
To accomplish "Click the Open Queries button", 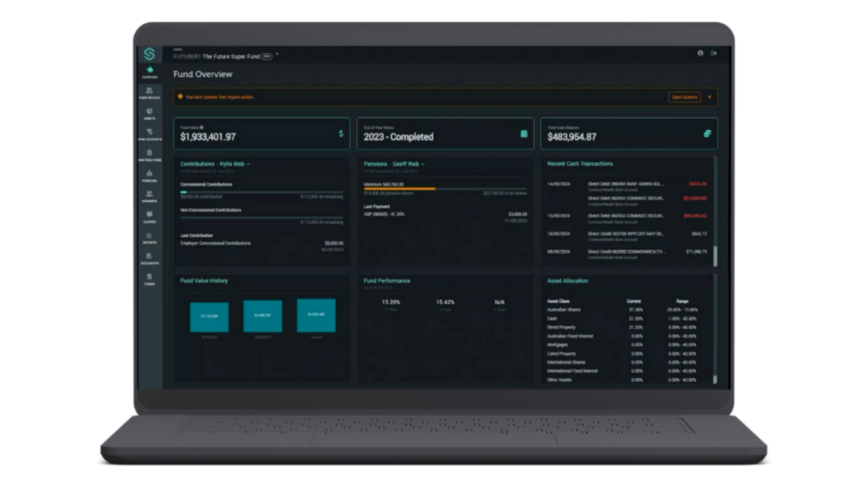I will (x=684, y=97).
